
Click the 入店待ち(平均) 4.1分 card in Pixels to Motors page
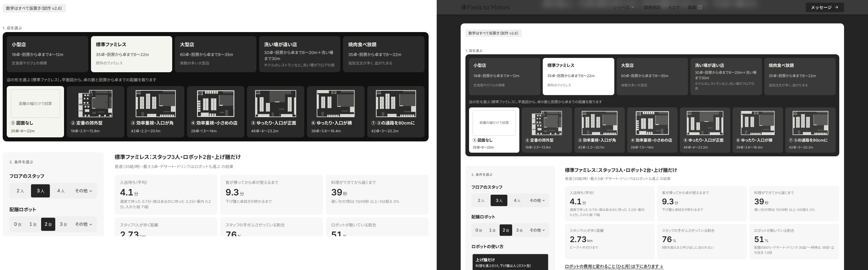[x=610, y=204]
